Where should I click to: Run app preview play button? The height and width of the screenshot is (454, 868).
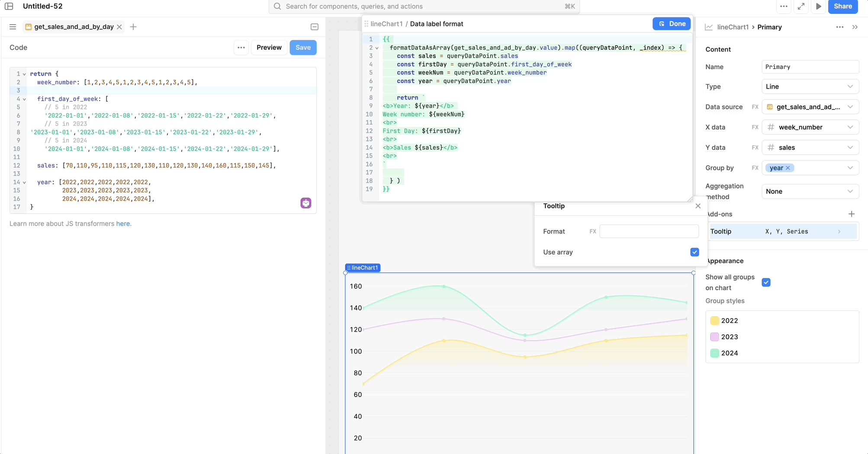[818, 6]
